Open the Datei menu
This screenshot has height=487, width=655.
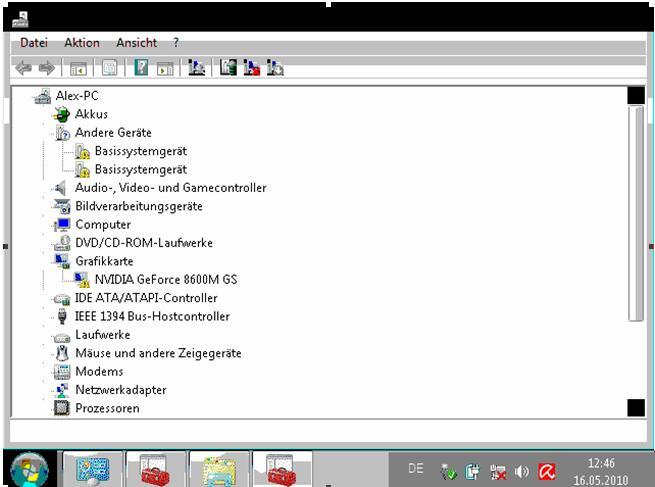point(34,43)
